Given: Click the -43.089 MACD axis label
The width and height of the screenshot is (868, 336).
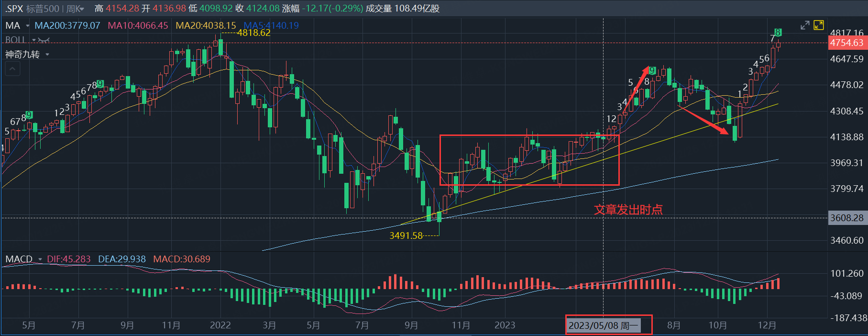Looking at the screenshot, I should [846, 296].
